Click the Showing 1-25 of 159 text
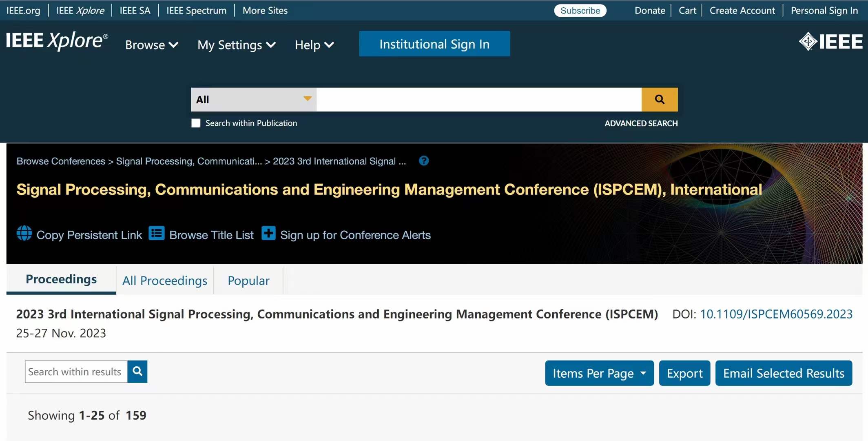 [87, 415]
